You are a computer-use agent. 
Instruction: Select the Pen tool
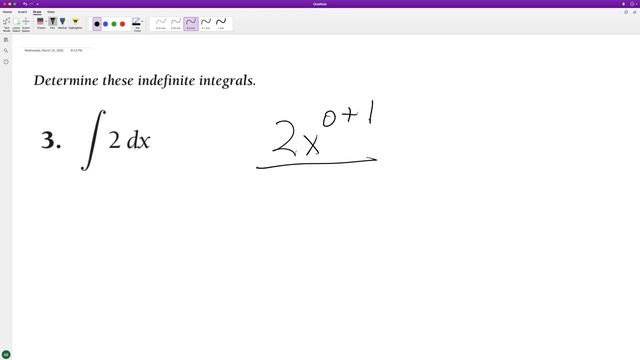point(53,23)
